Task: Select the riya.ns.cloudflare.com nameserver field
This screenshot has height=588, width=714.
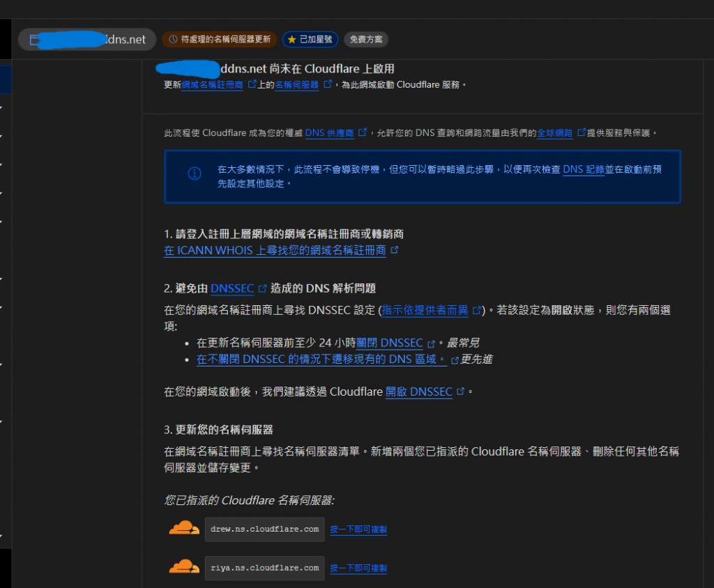Action: click(264, 568)
